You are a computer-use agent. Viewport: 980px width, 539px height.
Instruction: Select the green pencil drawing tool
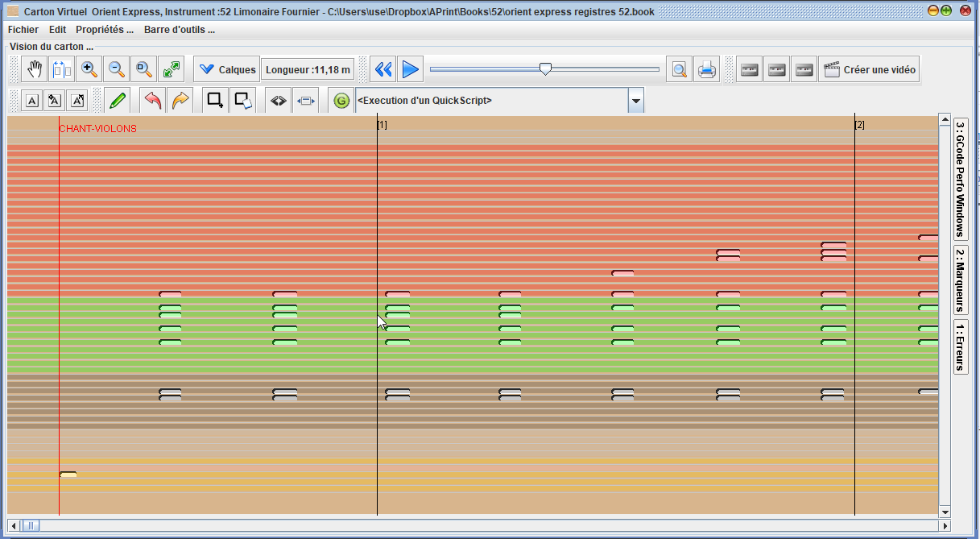[x=118, y=101]
